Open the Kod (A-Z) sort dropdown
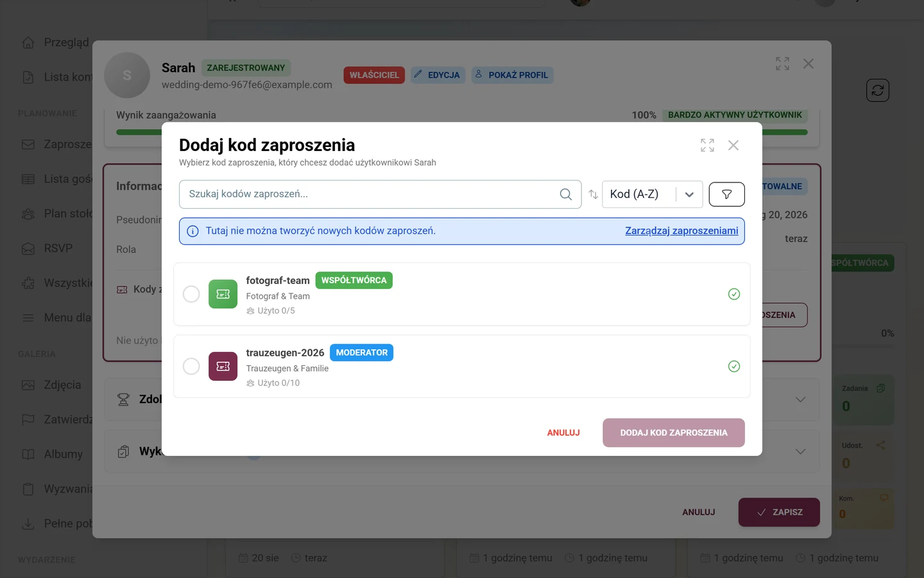This screenshot has height=578, width=924. click(653, 194)
